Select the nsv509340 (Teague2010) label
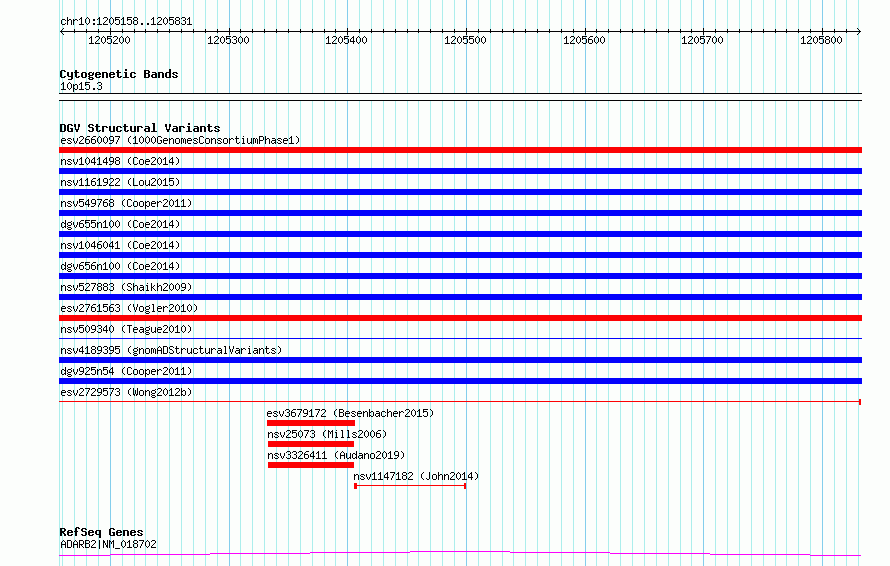Viewport: 890px width, 566px height. 126,329
